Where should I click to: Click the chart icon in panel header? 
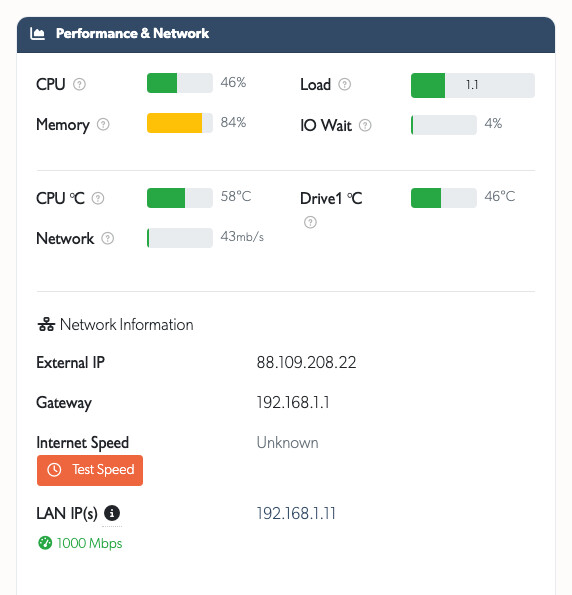37,33
